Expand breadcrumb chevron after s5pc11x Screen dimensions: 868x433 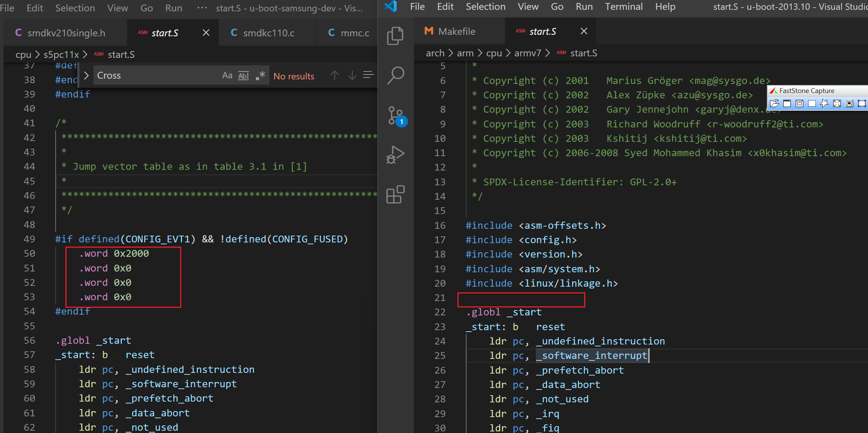pos(85,54)
